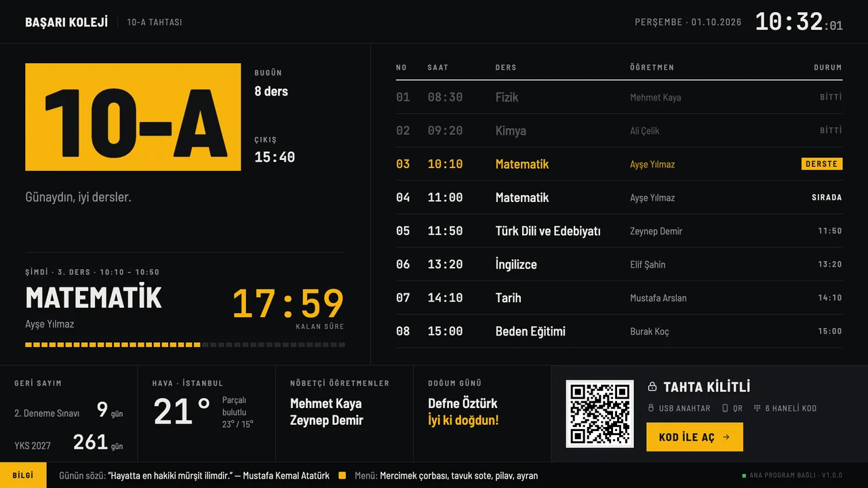The height and width of the screenshot is (488, 868).
Task: Click the 17:59 remaining time countdown
Action: (x=288, y=304)
